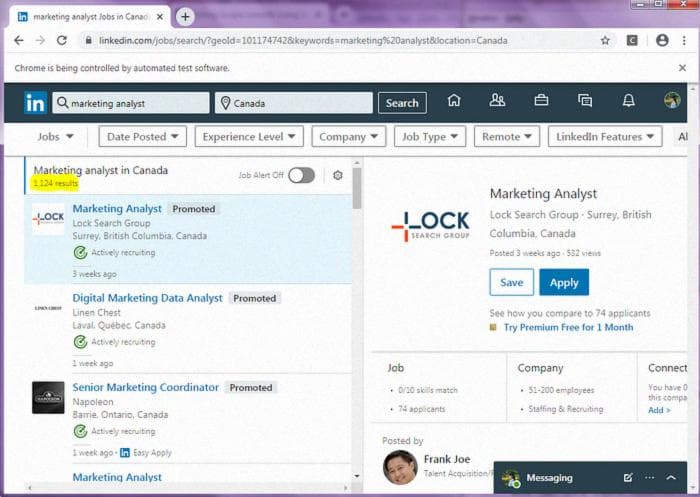
Task: Open Notifications bell icon
Action: (629, 100)
